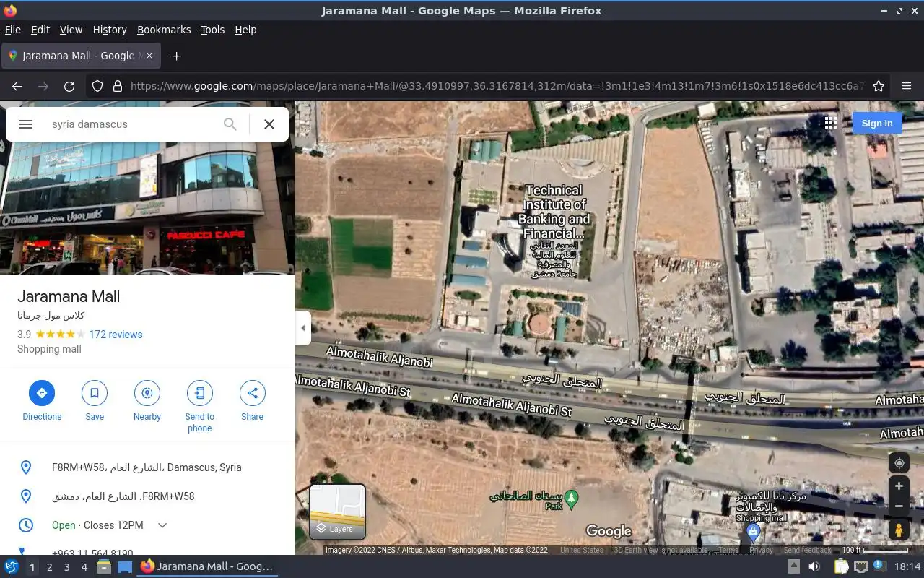Open the Tools menu
The image size is (924, 578).
point(212,30)
